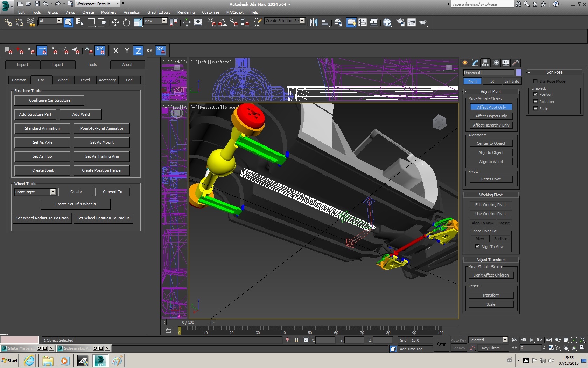588x368 pixels.
Task: Open the Utilities hammer panel tab
Action: pos(516,63)
